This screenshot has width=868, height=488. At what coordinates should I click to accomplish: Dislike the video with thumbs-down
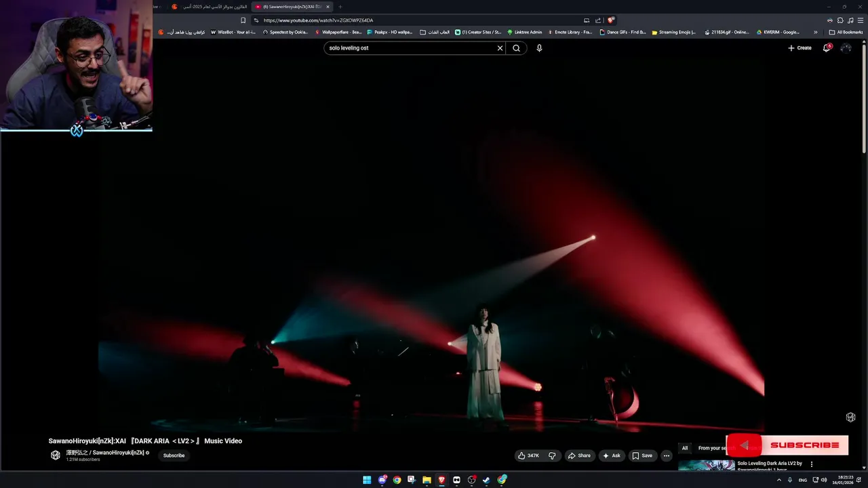(x=552, y=455)
